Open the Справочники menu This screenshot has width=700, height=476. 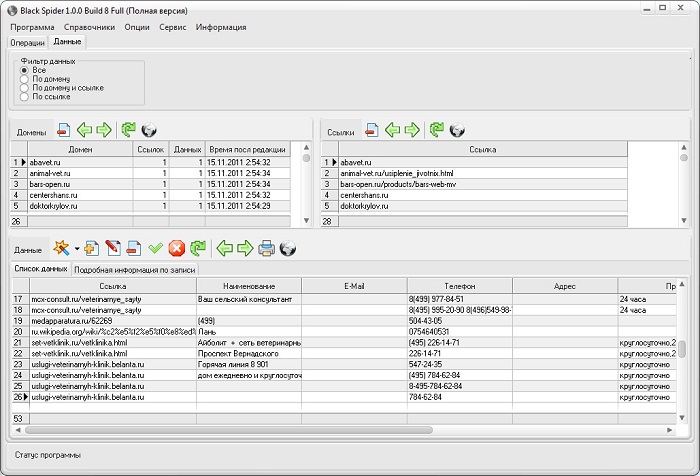(89, 27)
